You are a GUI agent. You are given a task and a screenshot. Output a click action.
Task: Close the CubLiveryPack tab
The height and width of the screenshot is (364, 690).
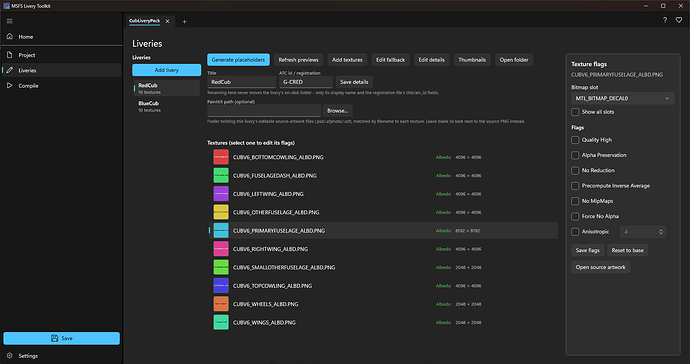pyautogui.click(x=167, y=21)
